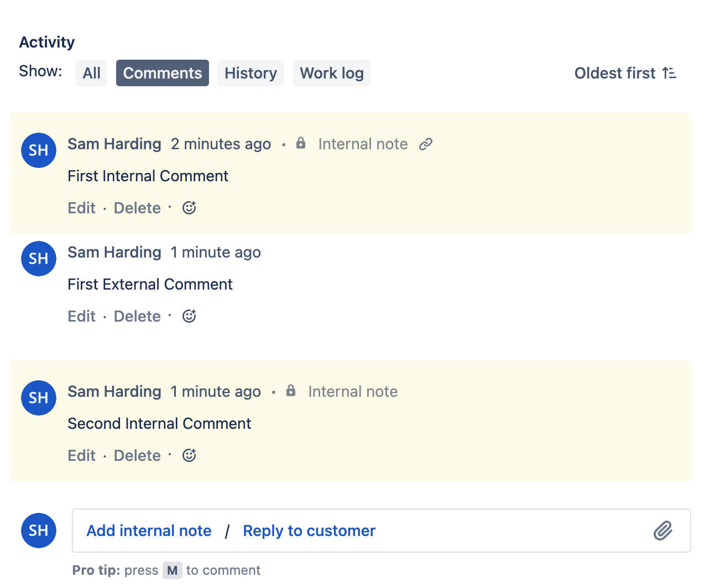Viewport: 710px width, 588px height.
Task: Edit the Second Internal Comment
Action: pyautogui.click(x=81, y=455)
